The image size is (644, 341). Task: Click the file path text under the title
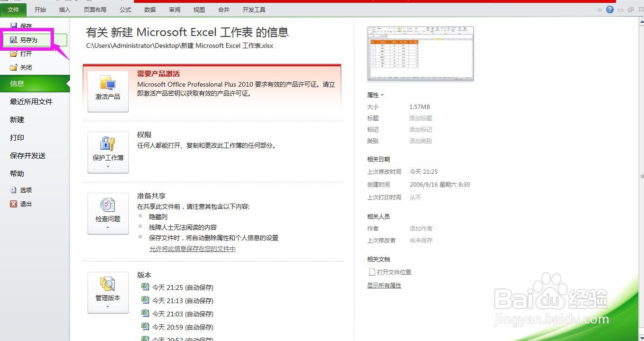point(180,46)
